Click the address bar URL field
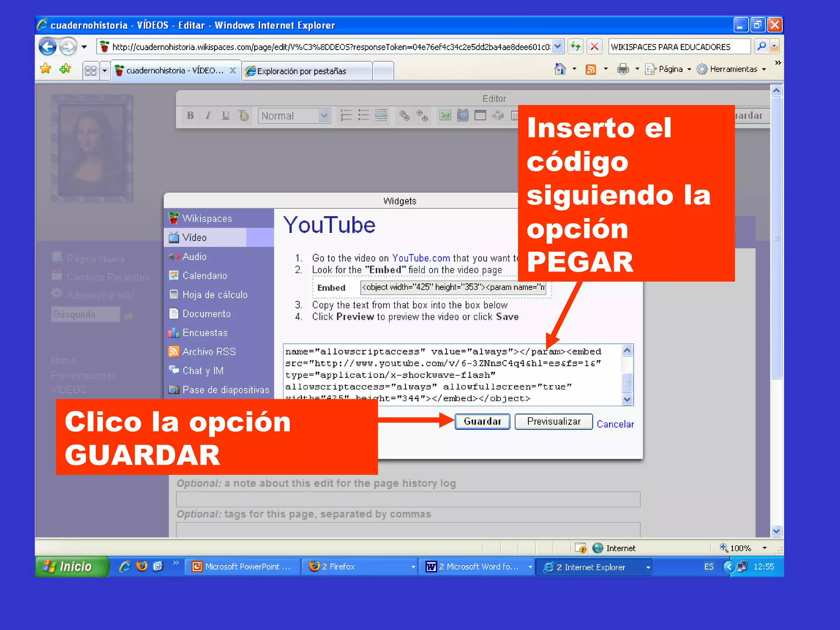 331,47
